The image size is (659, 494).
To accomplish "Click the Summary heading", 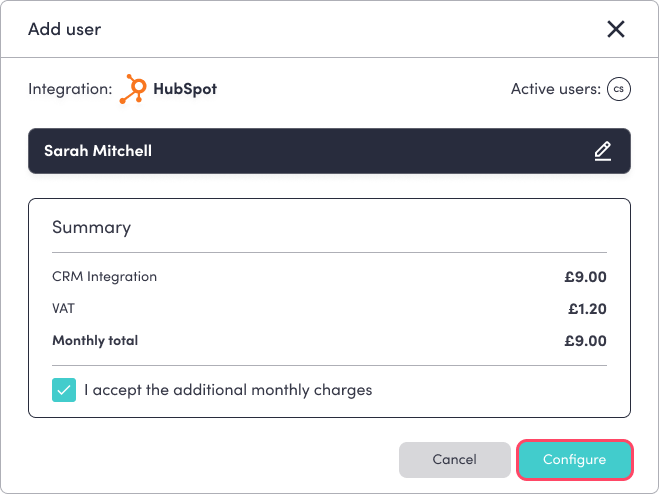I will point(91,227).
